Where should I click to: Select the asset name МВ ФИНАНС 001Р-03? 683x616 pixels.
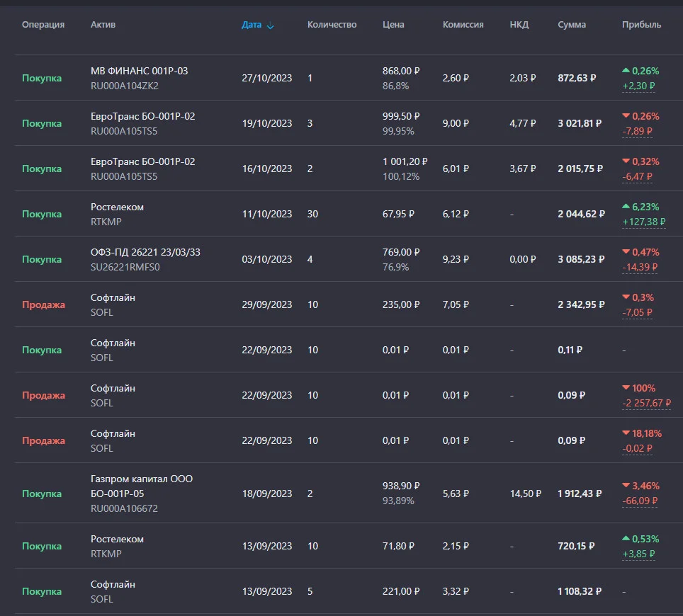(140, 71)
